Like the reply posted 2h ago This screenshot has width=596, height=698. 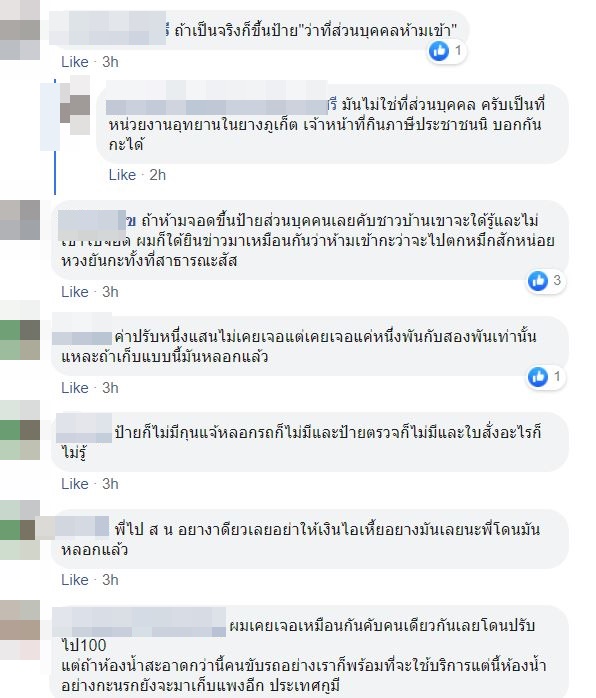pyautogui.click(x=122, y=175)
